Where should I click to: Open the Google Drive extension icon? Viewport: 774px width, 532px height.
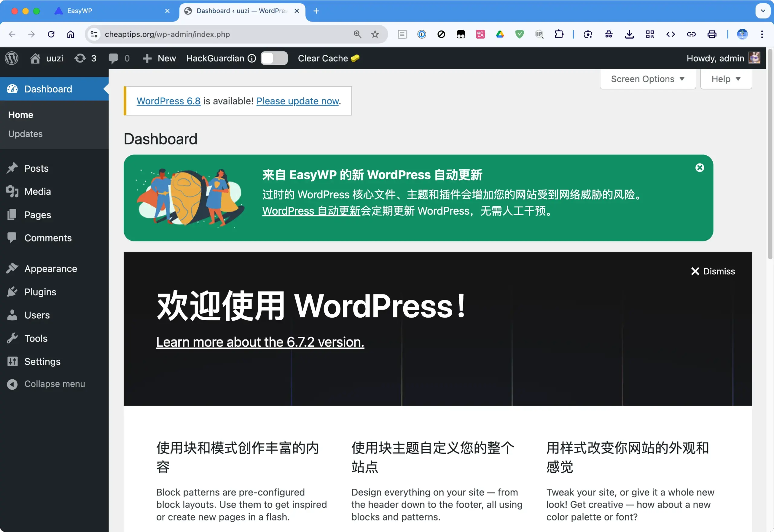pyautogui.click(x=500, y=34)
